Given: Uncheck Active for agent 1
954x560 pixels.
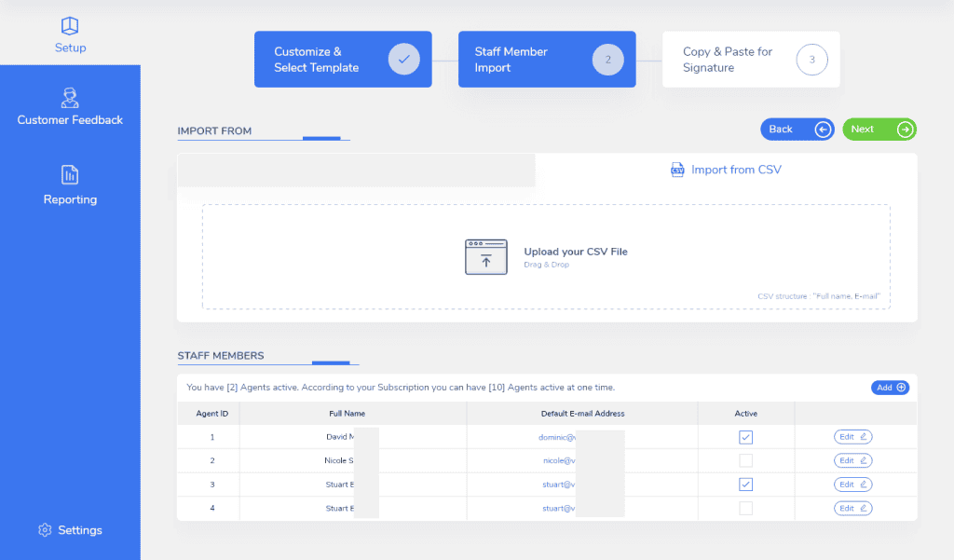Looking at the screenshot, I should pos(745,437).
